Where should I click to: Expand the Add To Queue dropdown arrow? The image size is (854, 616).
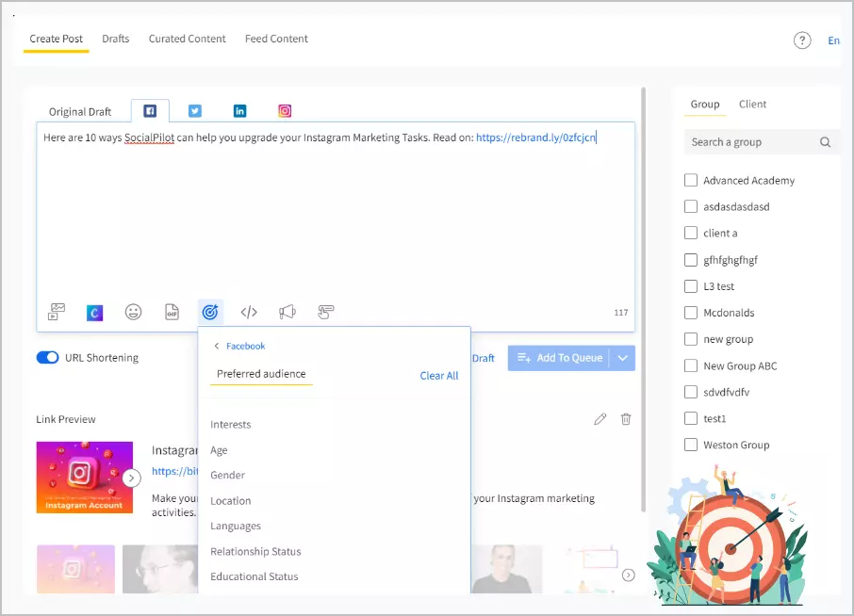click(x=623, y=358)
